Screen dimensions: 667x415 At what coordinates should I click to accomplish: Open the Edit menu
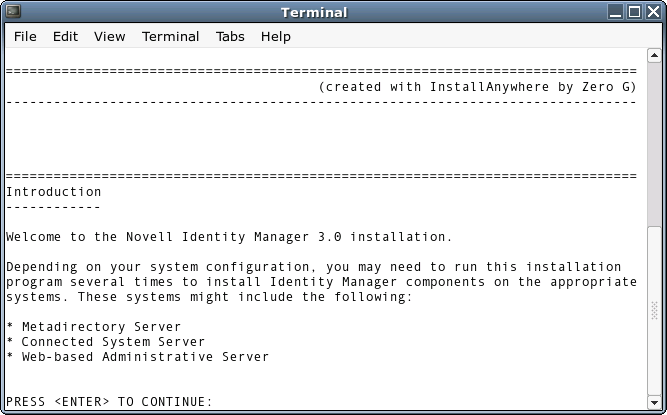pos(65,37)
